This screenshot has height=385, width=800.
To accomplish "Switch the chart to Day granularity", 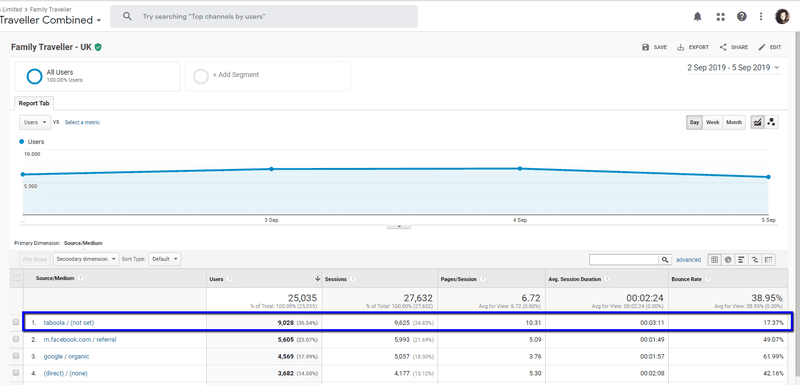I will (x=694, y=122).
